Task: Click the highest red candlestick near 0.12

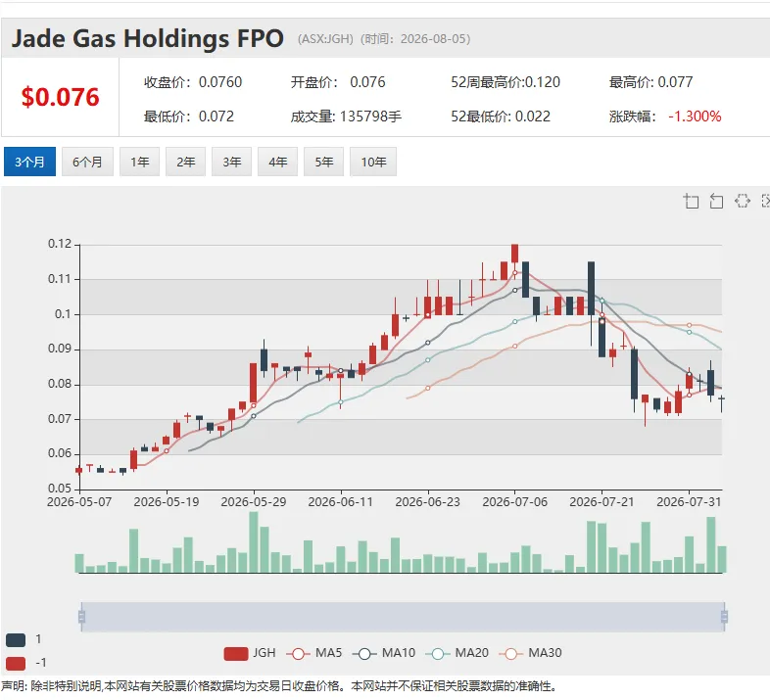Action: [514, 254]
